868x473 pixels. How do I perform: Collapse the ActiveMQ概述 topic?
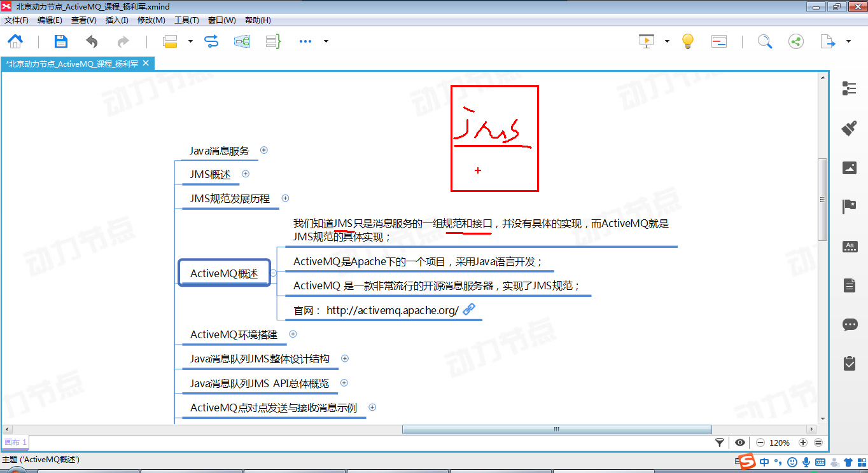click(273, 273)
